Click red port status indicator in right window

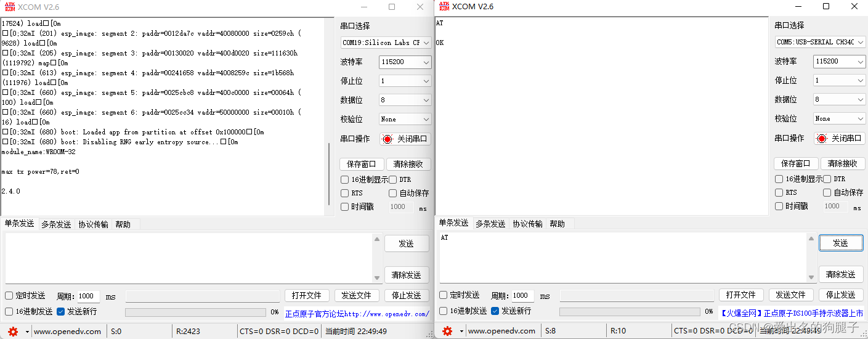[821, 139]
